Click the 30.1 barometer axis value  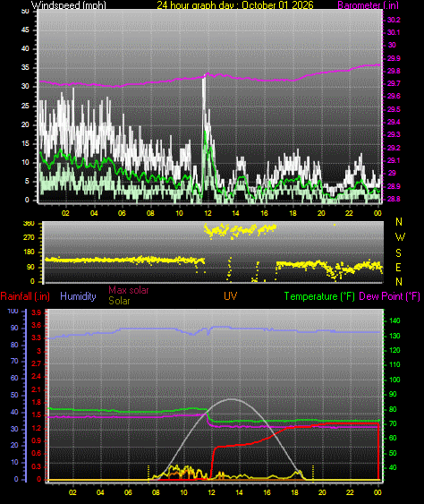[x=394, y=32]
